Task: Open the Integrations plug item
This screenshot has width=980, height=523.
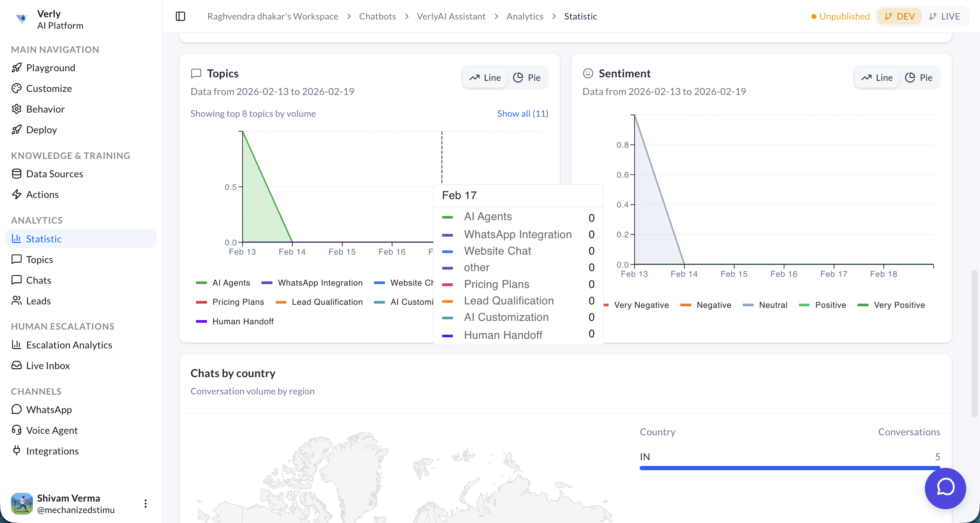Action: point(52,451)
